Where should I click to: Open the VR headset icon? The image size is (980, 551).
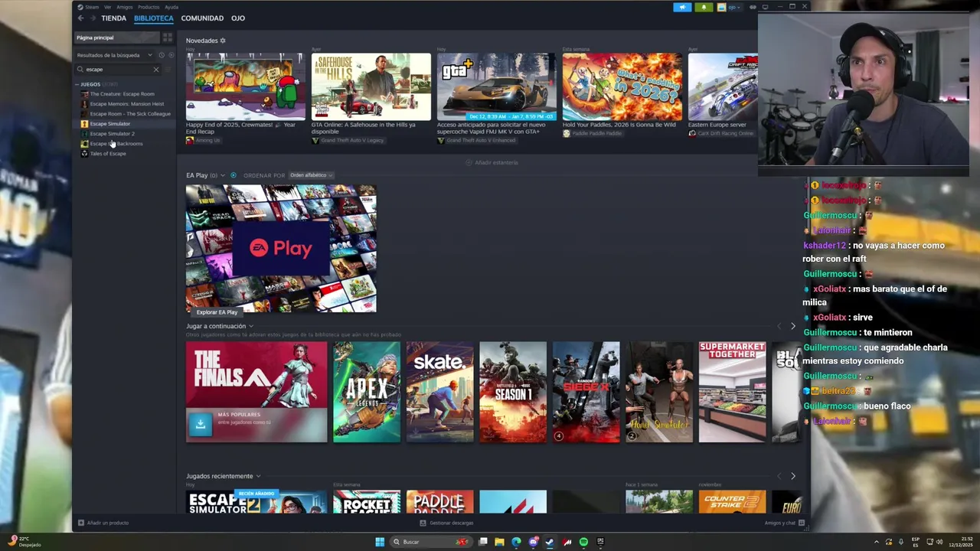click(x=753, y=7)
